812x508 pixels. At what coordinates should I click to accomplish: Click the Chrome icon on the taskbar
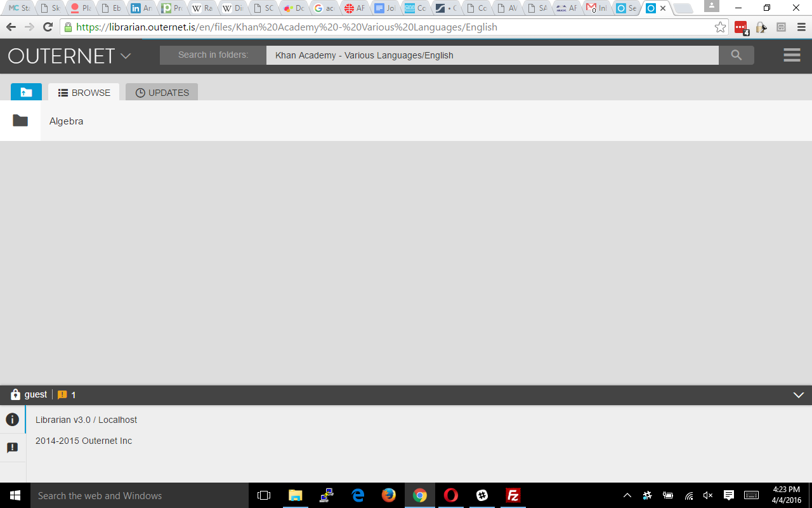pos(420,495)
